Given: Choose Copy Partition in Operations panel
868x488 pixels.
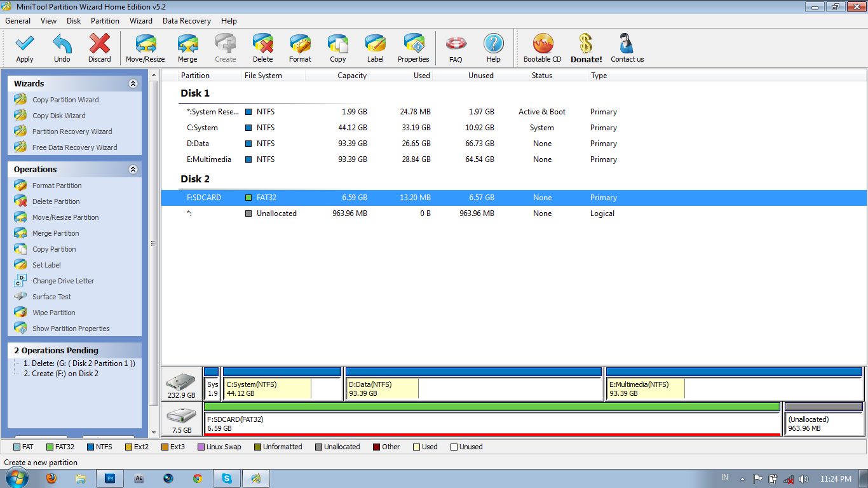Looking at the screenshot, I should [x=54, y=249].
